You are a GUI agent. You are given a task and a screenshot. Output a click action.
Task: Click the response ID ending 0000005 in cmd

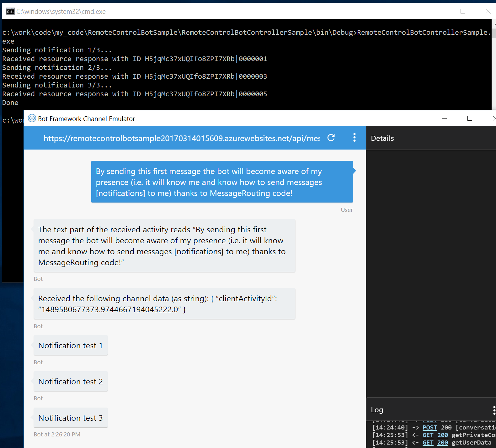click(x=206, y=94)
